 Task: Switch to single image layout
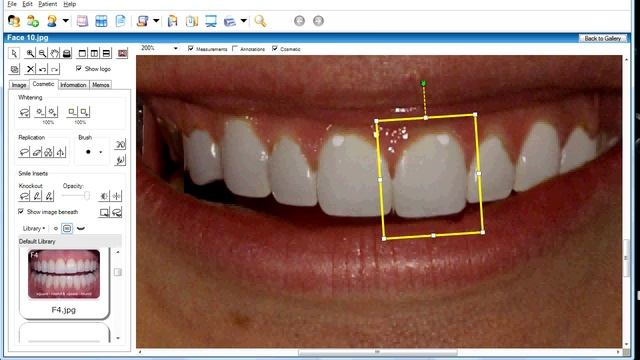click(x=82, y=53)
